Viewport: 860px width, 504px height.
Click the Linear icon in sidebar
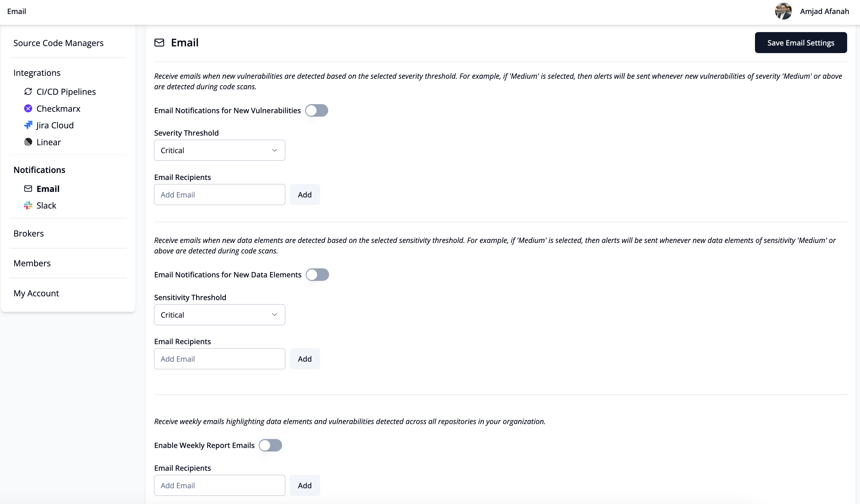pyautogui.click(x=28, y=142)
